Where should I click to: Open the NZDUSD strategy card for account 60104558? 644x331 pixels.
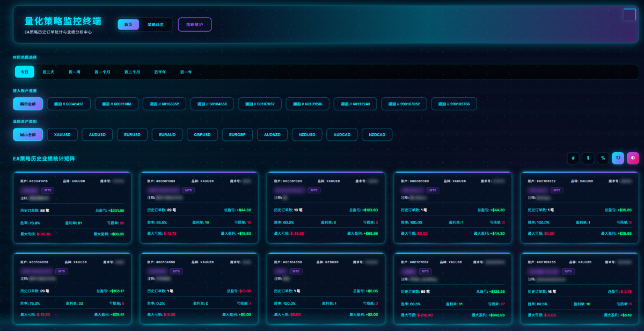[x=326, y=289]
